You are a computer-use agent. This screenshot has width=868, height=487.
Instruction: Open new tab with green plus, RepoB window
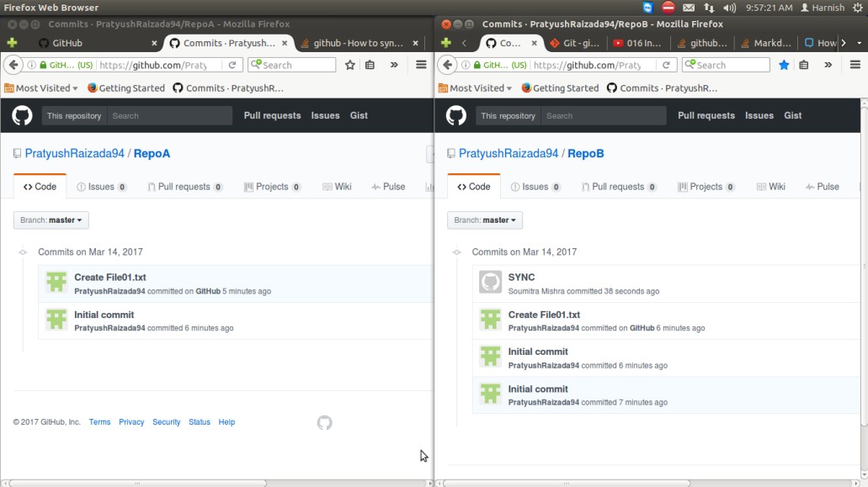tap(446, 43)
